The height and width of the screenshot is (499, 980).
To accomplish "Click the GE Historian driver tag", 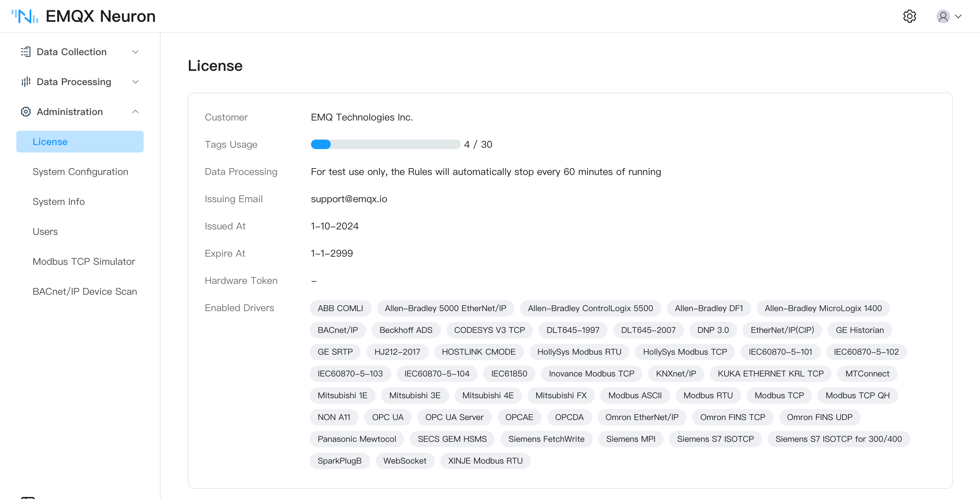I will tap(860, 330).
